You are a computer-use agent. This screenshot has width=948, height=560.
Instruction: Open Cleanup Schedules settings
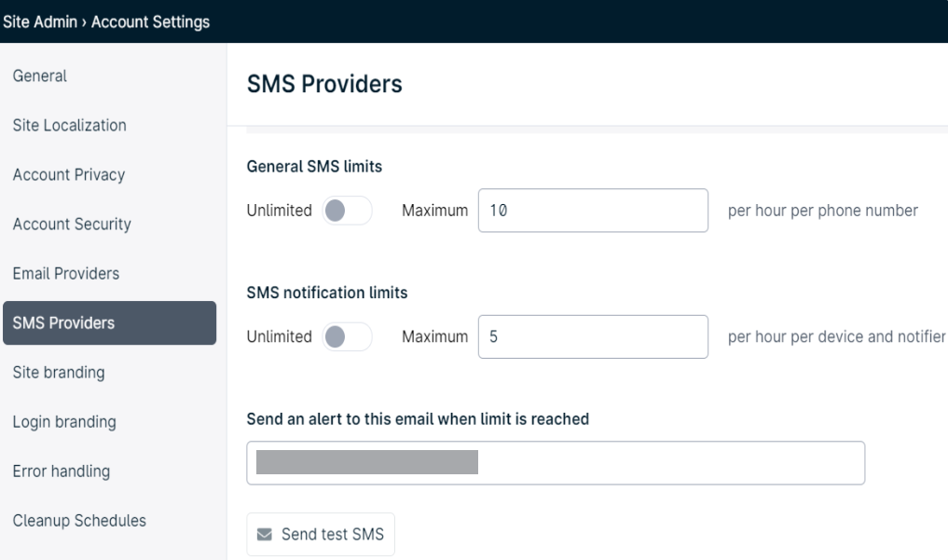click(79, 521)
